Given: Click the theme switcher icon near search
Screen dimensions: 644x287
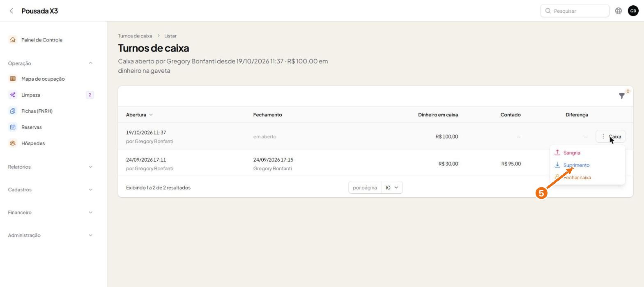Looking at the screenshot, I should 619,11.
